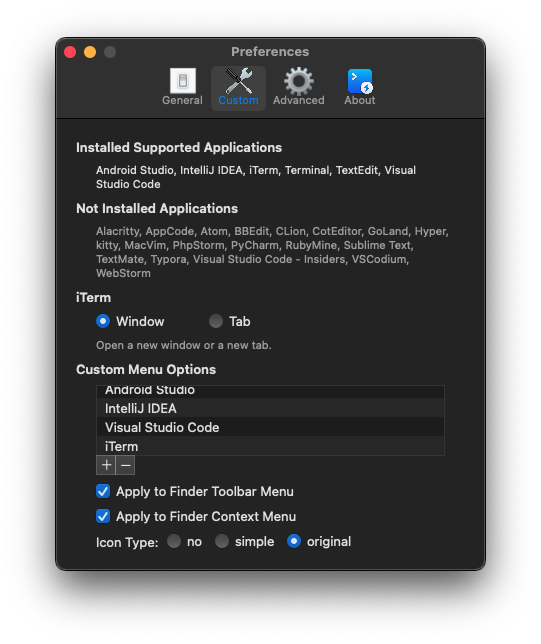Toggle Apply to Finder Toolbar Menu checkbox
541x644 pixels.
click(x=103, y=491)
